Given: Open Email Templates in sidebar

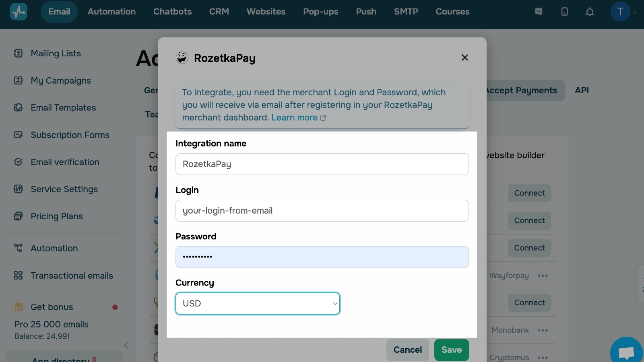Looking at the screenshot, I should point(63,108).
